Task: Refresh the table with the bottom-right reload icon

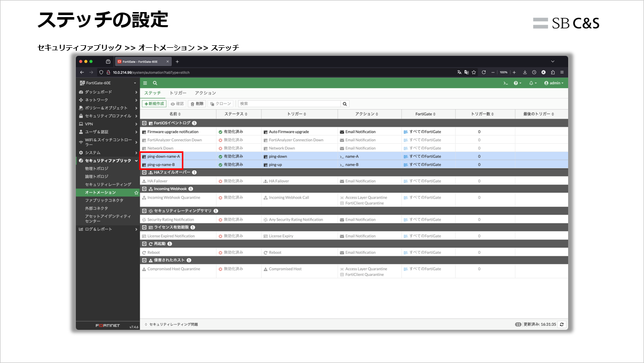Action: click(562, 324)
